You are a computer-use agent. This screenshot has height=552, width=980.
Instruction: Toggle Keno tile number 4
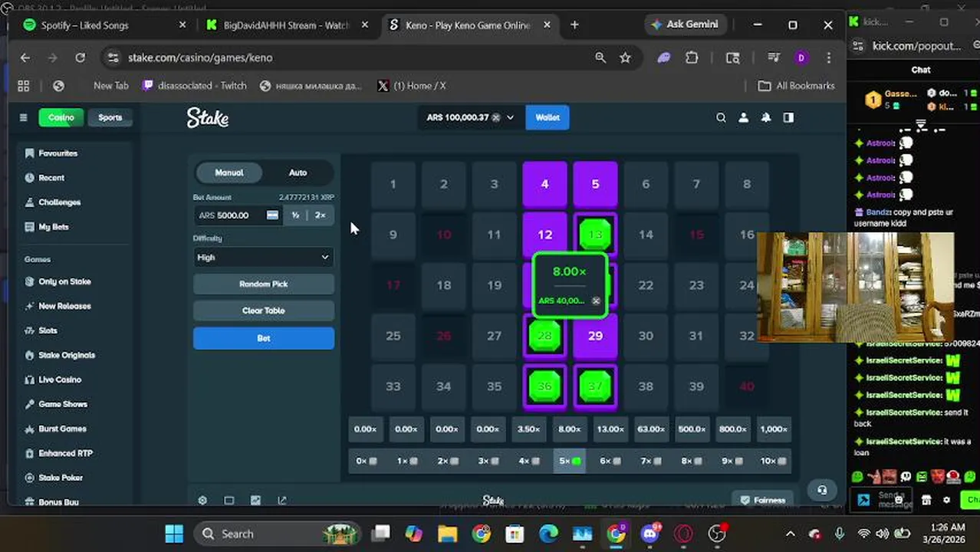[544, 184]
